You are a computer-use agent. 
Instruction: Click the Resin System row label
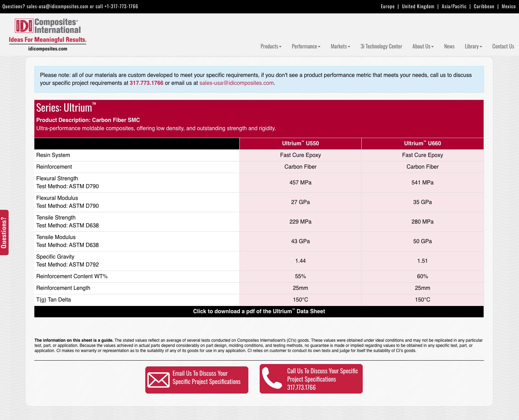(53, 155)
